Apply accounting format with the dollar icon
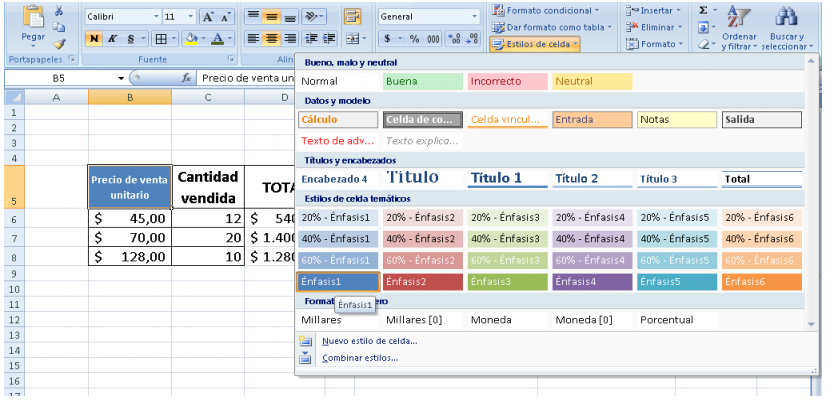Screen dimensions: 839x403 pos(387,39)
